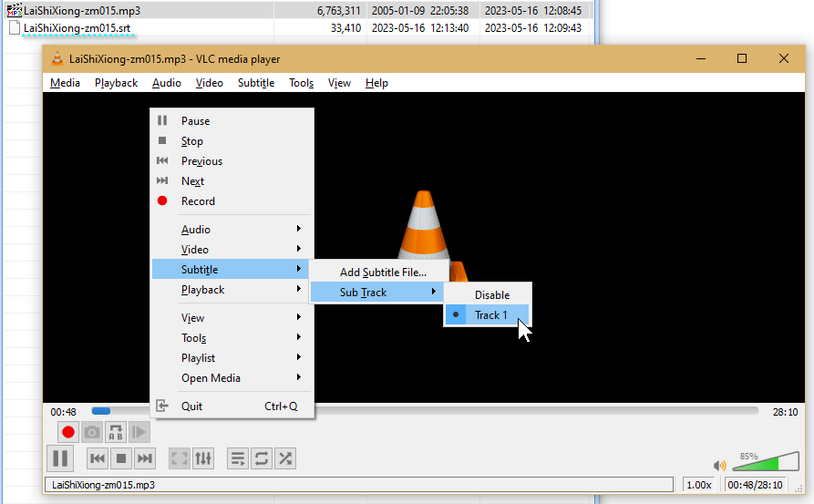Screen dimensions: 814x504
Task: Select Add Subtitle File... option
Action: pos(379,273)
